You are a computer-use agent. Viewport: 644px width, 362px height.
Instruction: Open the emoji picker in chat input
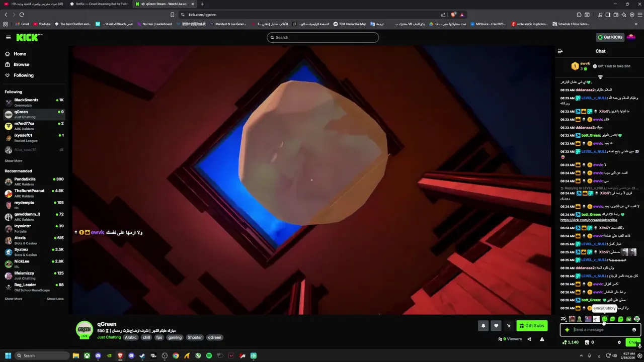pyautogui.click(x=634, y=330)
